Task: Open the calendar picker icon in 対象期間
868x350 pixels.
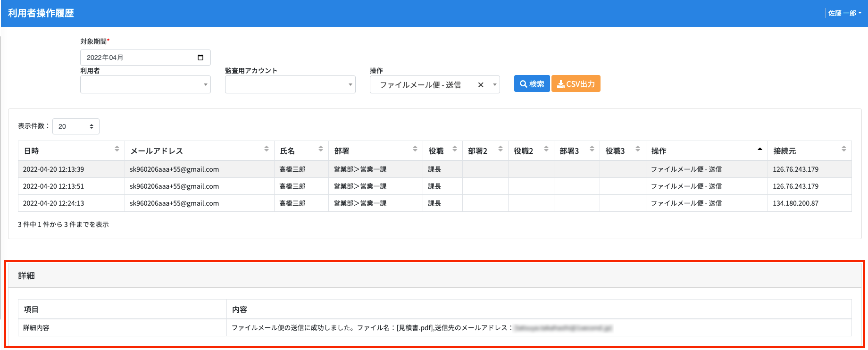Action: pos(200,58)
